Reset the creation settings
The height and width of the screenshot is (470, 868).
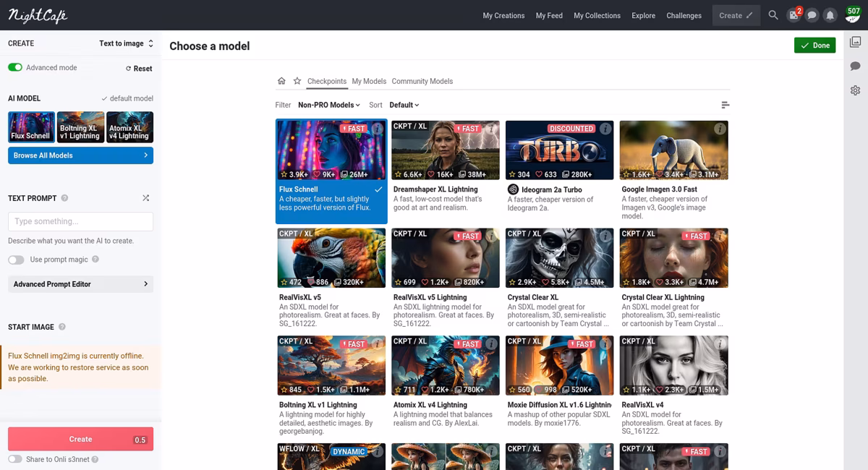tap(139, 69)
